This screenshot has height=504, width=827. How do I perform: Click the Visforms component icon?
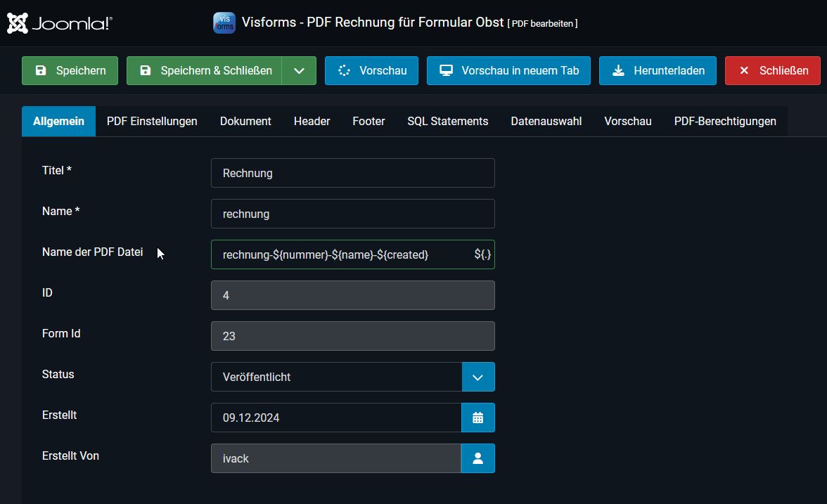click(224, 22)
